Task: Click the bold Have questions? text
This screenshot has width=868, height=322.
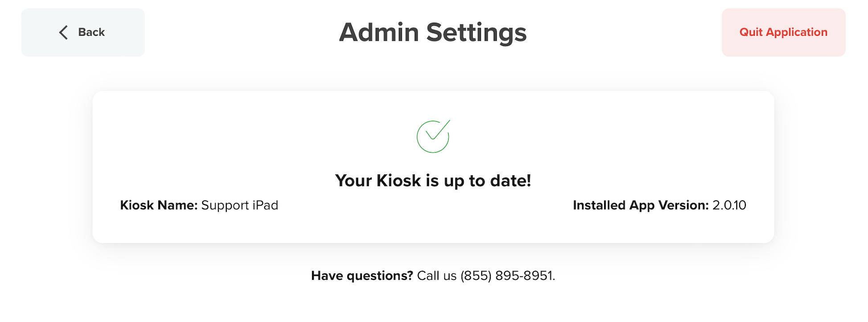Action: tap(362, 276)
